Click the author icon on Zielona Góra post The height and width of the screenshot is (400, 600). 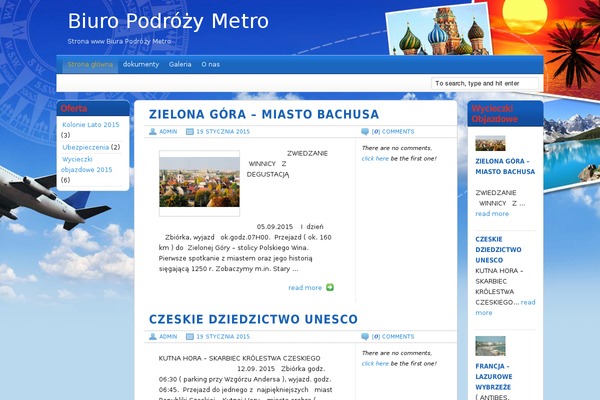pos(153,132)
